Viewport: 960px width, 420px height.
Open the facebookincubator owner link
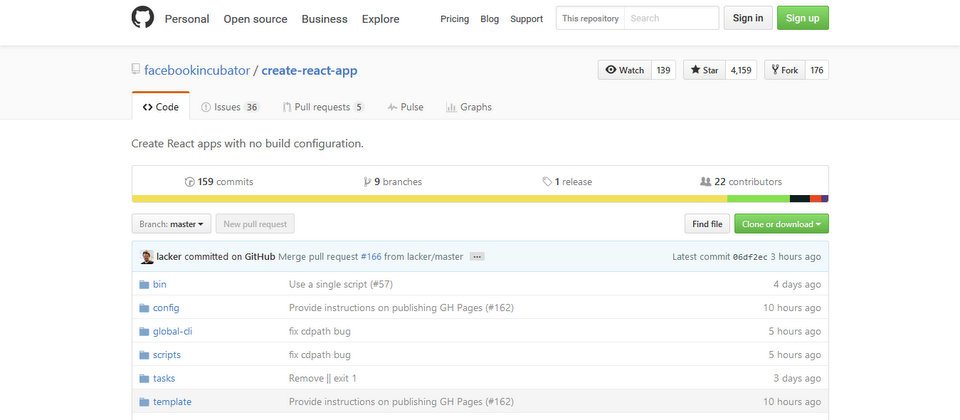click(x=197, y=70)
